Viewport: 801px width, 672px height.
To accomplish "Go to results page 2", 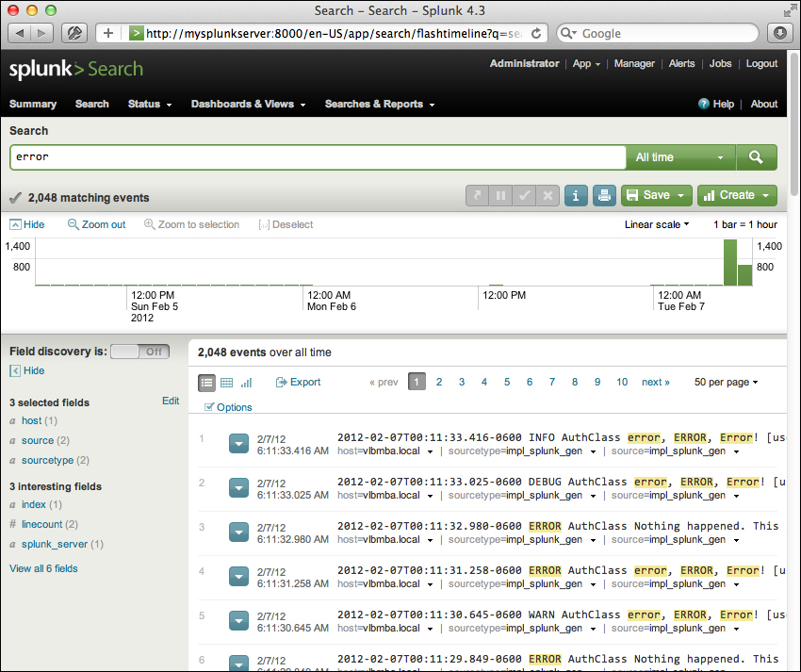I will (x=439, y=383).
